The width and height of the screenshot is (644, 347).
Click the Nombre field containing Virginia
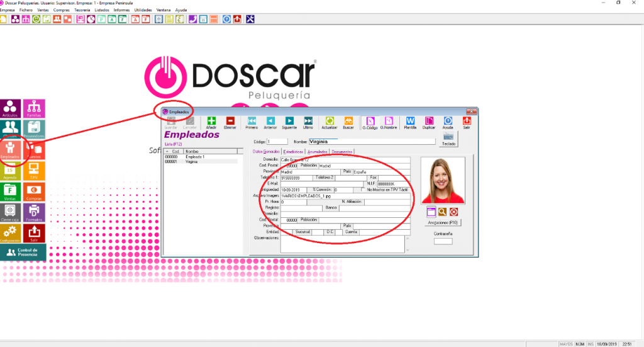(372, 142)
